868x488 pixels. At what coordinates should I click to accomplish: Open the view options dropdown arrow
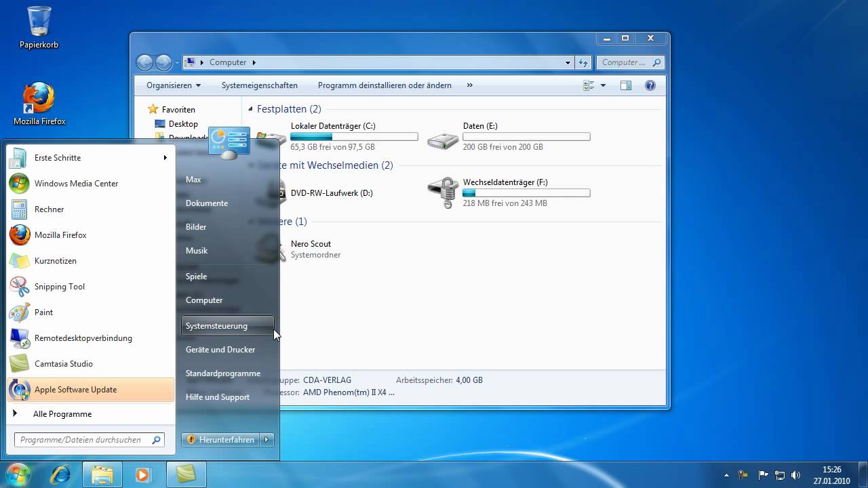coord(603,85)
